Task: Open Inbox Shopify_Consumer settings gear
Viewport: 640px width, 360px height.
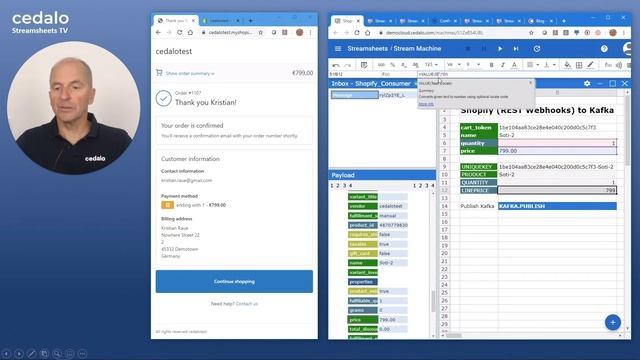Action: [587, 83]
